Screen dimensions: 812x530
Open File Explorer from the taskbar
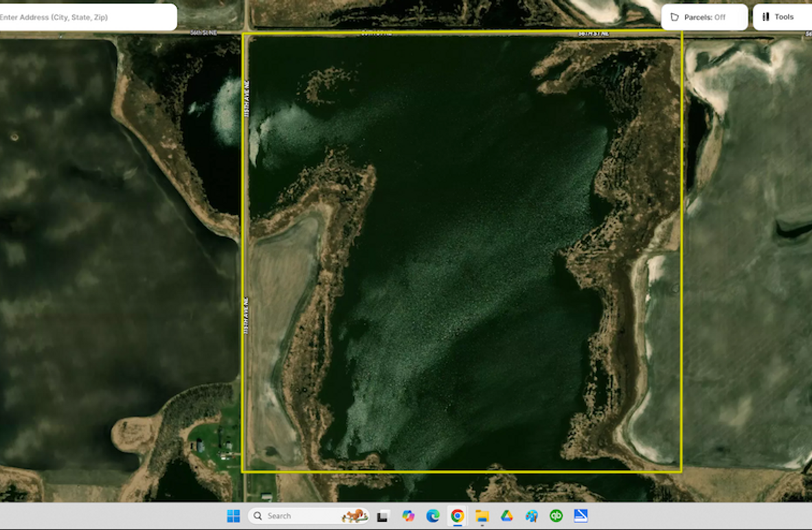[x=482, y=516]
